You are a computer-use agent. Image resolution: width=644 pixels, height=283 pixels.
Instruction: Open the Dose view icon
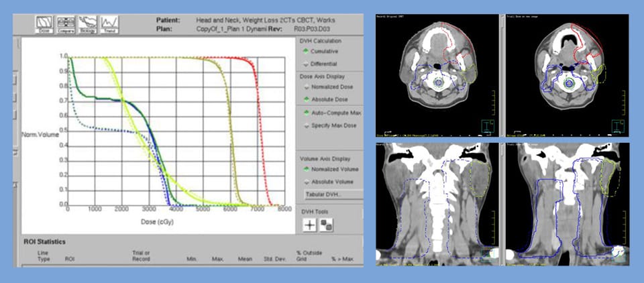[x=44, y=24]
